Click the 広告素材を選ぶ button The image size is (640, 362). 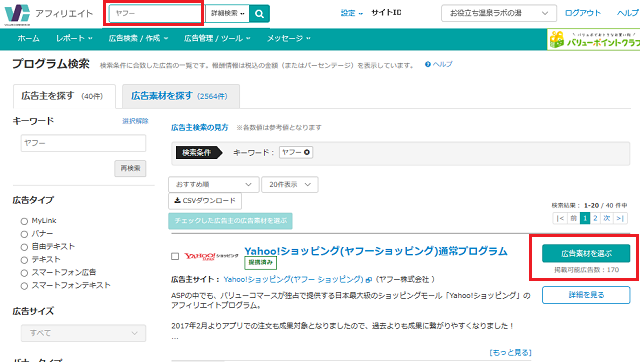click(x=586, y=253)
